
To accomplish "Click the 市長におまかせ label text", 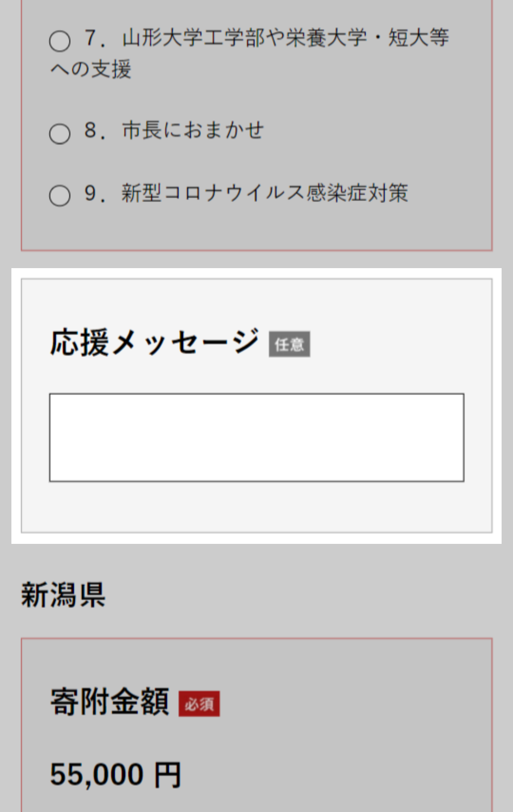I will pyautogui.click(x=193, y=130).
